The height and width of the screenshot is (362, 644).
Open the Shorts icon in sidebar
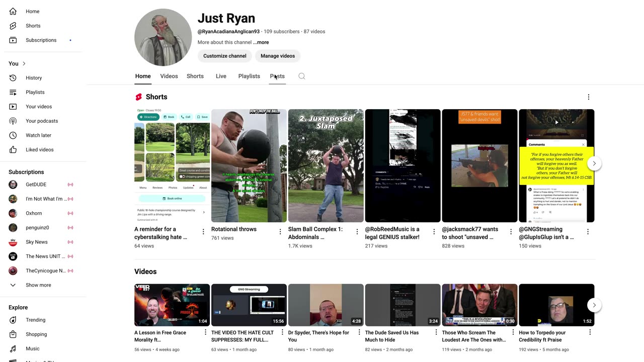pyautogui.click(x=13, y=26)
